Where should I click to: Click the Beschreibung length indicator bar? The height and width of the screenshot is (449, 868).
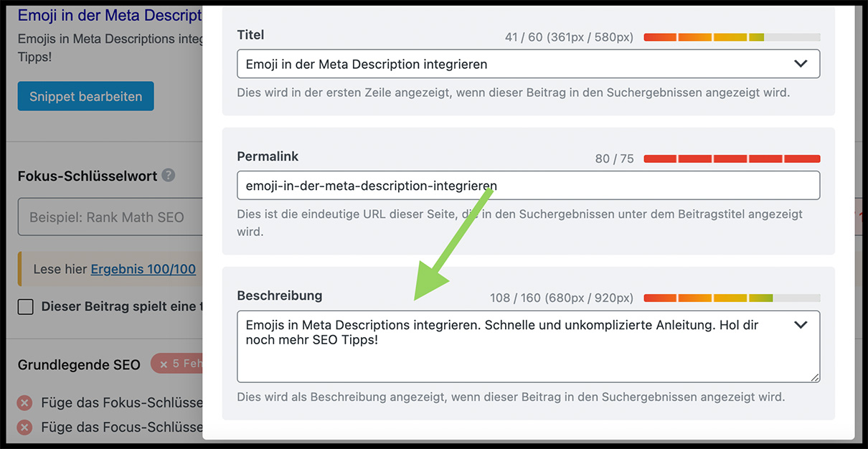pos(732,298)
